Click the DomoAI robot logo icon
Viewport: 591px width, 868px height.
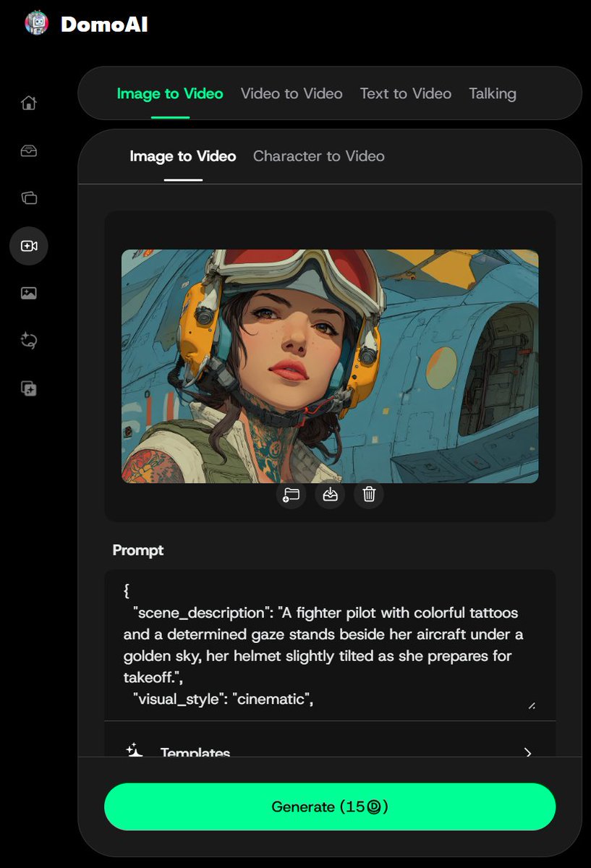coord(36,23)
